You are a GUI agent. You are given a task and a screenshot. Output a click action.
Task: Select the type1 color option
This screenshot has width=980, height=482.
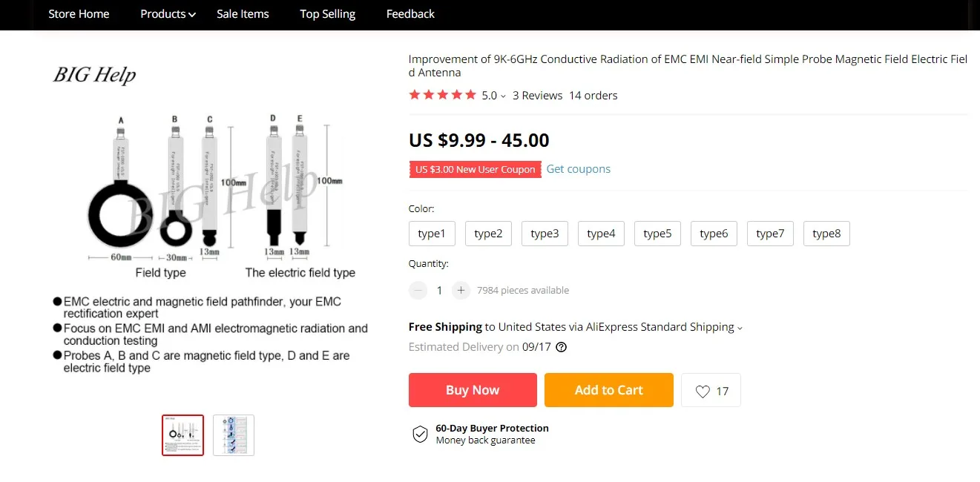432,234
